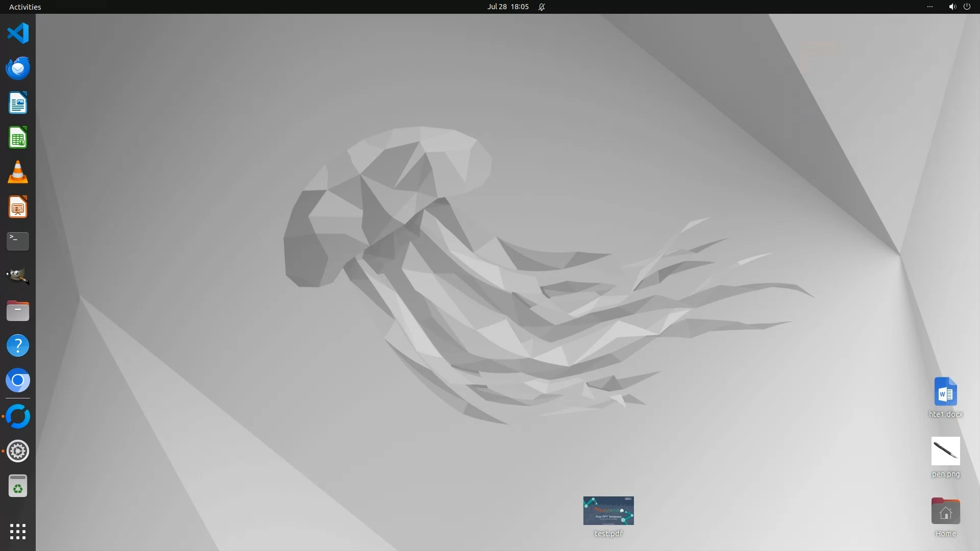
Task: Open LibreOffice Impress from dock
Action: [18, 207]
